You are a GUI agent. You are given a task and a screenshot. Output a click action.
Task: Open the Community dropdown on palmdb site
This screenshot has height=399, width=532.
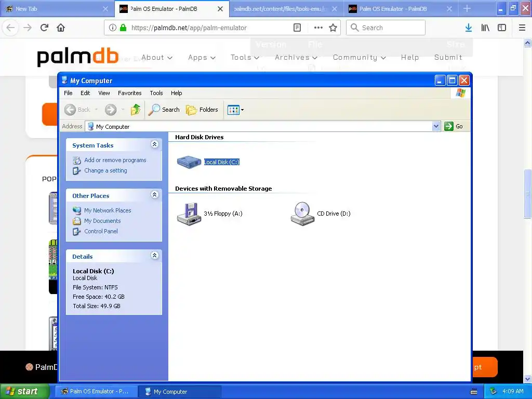point(360,57)
